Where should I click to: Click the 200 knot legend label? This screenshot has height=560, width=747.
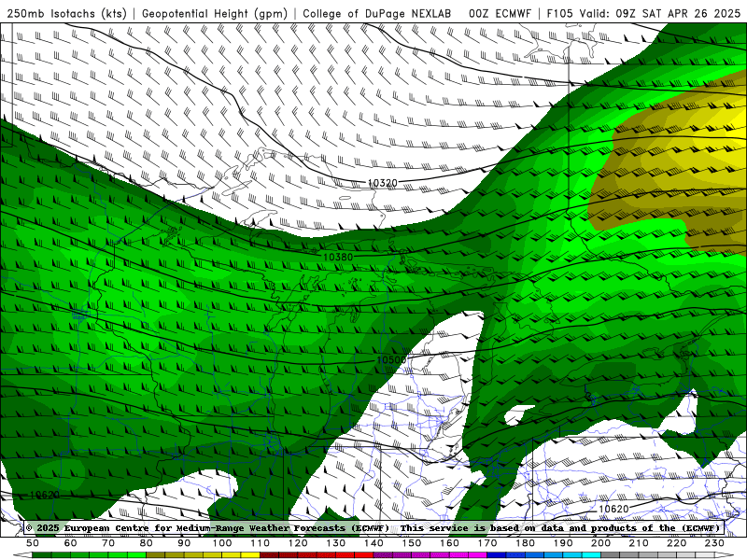[601, 543]
